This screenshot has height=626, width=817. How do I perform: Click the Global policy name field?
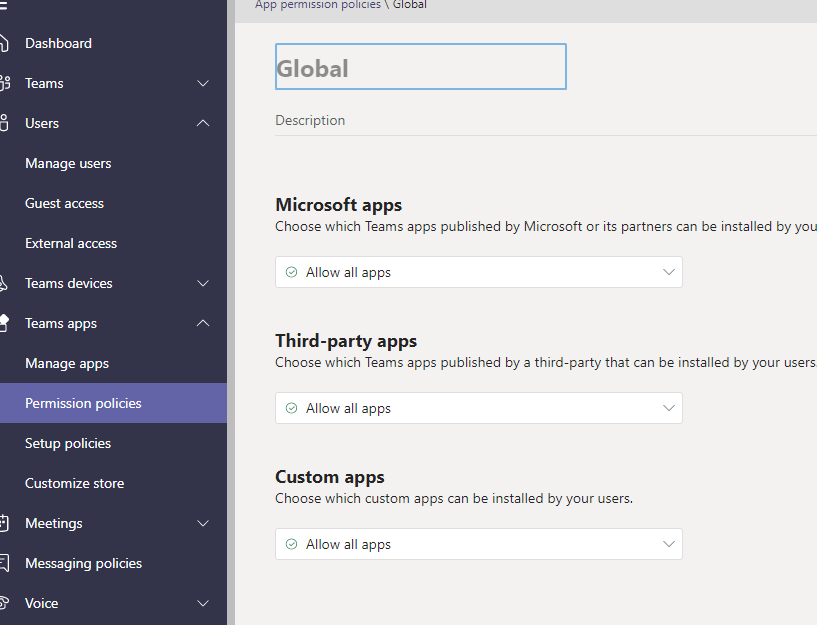click(x=421, y=67)
